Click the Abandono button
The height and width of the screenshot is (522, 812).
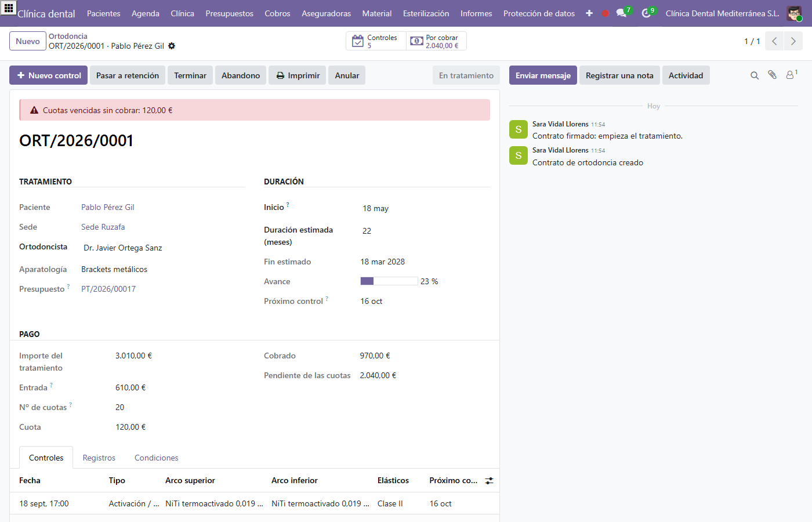pyautogui.click(x=241, y=75)
